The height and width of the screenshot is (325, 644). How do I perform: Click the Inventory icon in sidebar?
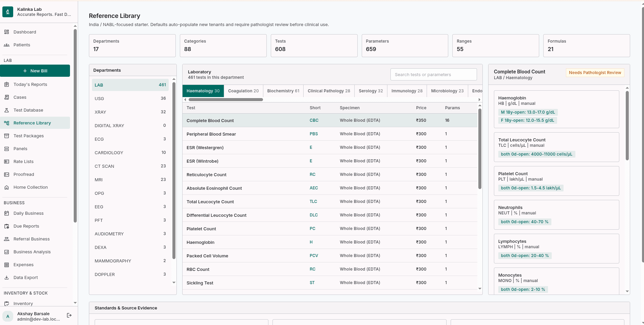click(x=6, y=303)
